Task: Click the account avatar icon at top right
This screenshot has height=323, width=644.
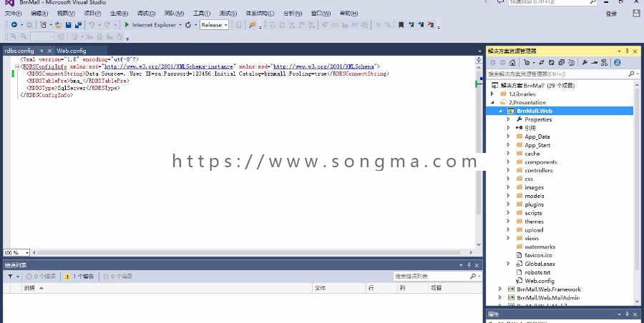Action: coord(636,13)
